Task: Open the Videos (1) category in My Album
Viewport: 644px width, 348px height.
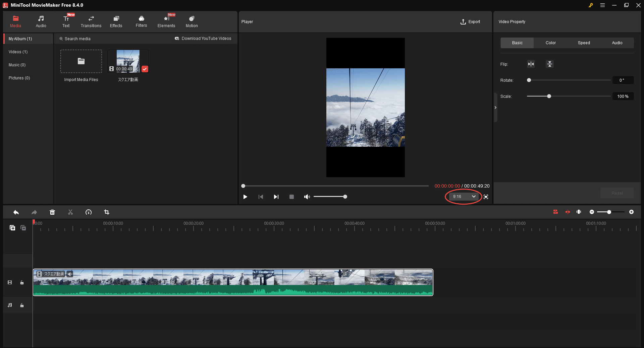Action: (18, 52)
